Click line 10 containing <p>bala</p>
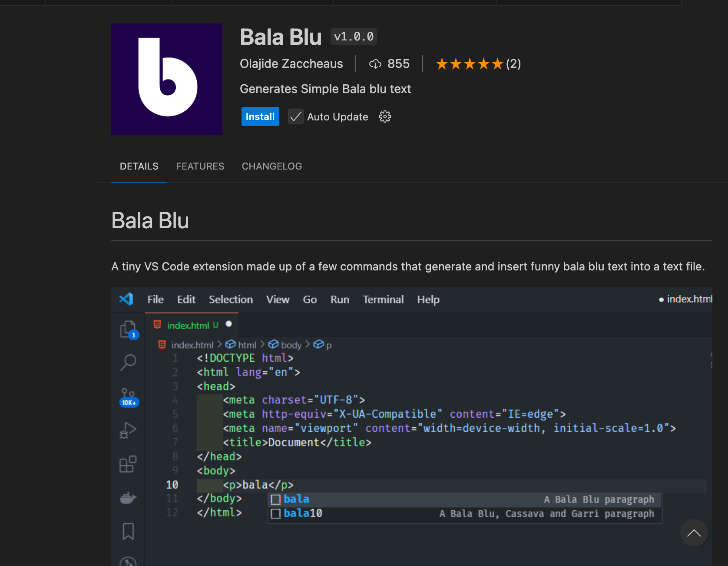 click(x=451, y=485)
